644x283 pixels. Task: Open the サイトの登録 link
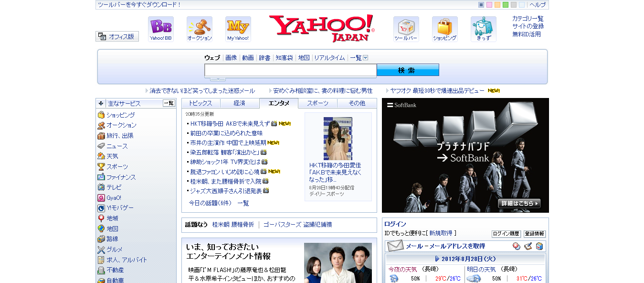528,26
